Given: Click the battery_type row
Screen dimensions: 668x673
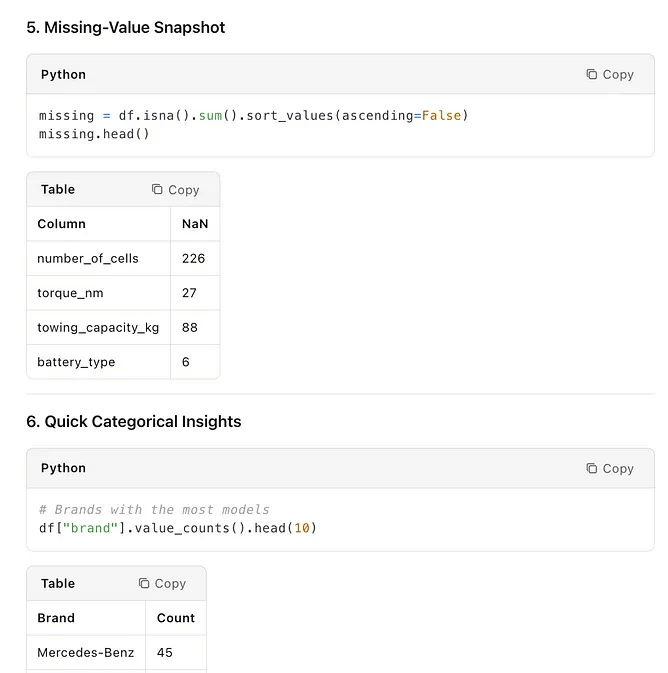Looking at the screenshot, I should (123, 362).
